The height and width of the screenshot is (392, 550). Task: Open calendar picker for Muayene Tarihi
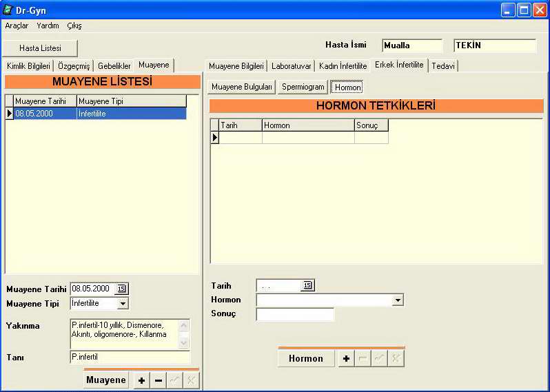point(122,289)
